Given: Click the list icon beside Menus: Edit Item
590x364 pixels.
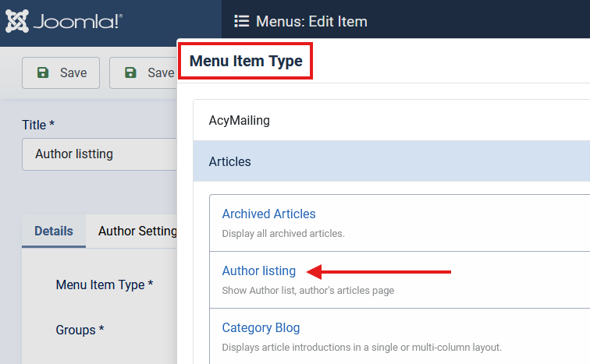Looking at the screenshot, I should (x=242, y=21).
